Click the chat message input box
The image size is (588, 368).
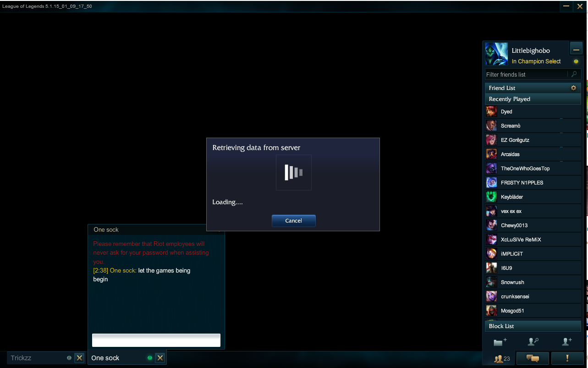click(156, 340)
